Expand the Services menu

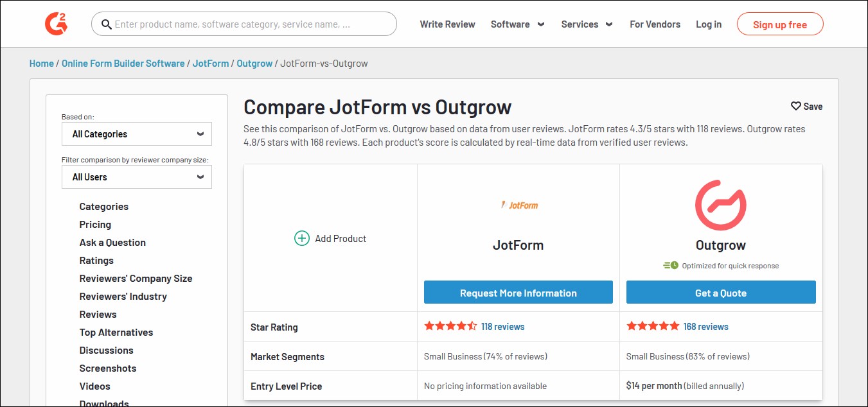click(587, 24)
